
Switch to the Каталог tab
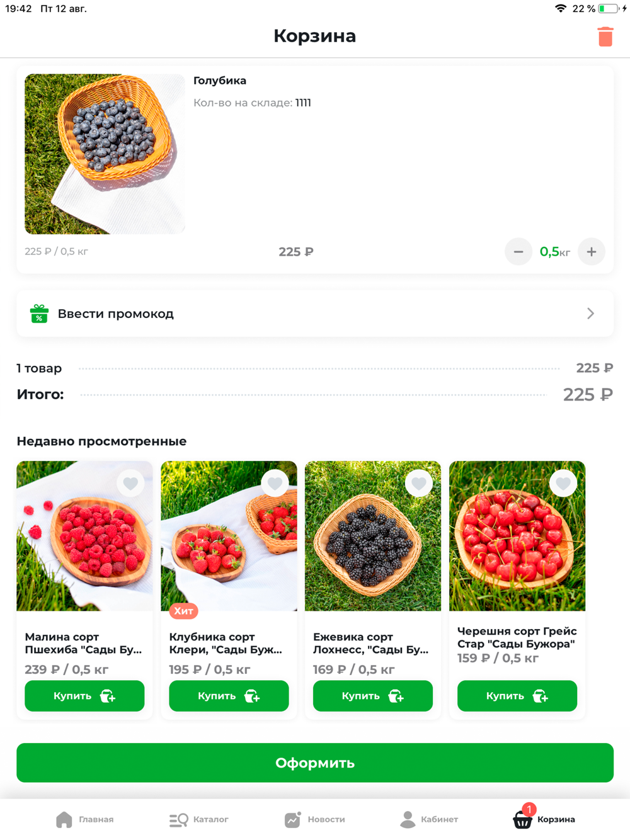click(198, 819)
